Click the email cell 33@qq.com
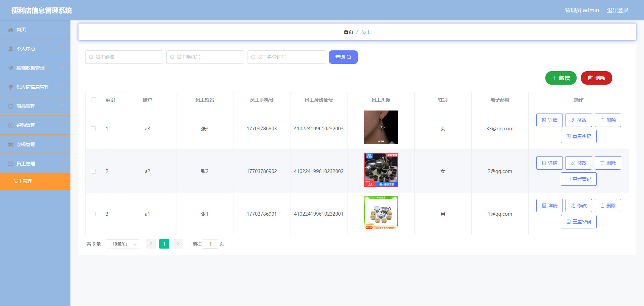Viewport: 644px width, 306px height. click(500, 129)
